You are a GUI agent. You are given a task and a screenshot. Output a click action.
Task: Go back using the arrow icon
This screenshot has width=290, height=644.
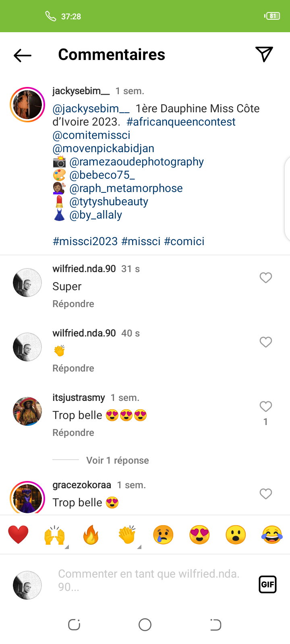(23, 55)
